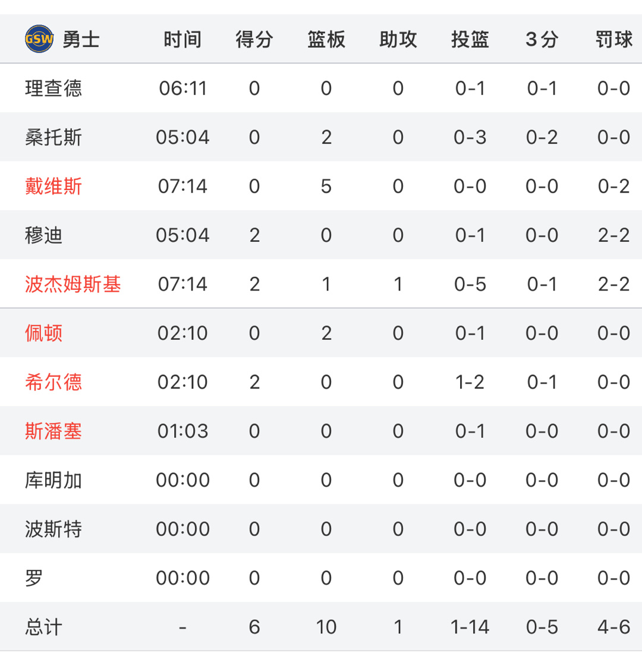Click the GSW Warriors team logo
The width and height of the screenshot is (642, 672).
point(39,39)
